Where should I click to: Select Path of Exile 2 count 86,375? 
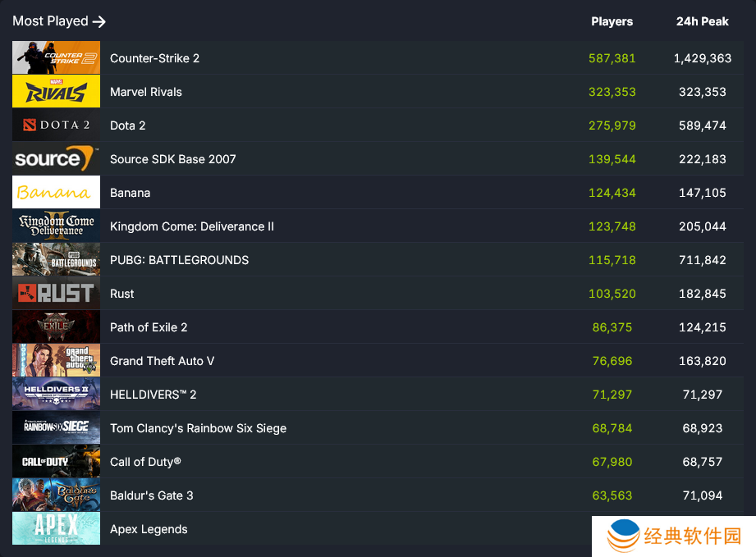point(612,327)
